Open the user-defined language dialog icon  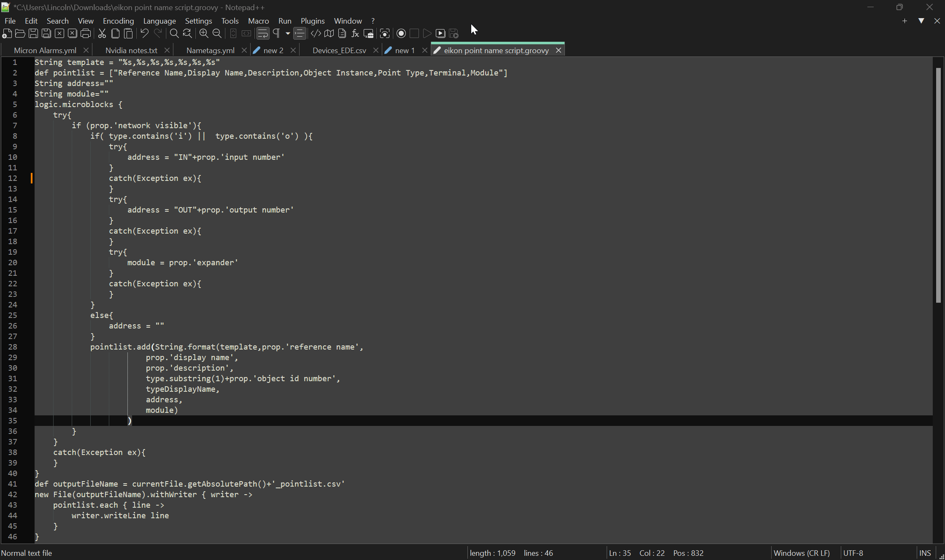[x=316, y=33]
